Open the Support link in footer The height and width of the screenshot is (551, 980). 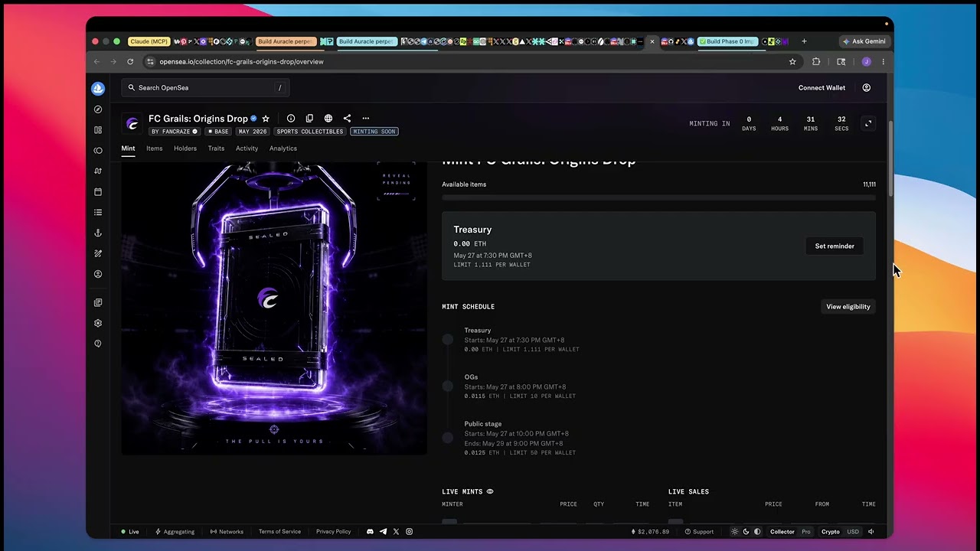click(x=699, y=532)
